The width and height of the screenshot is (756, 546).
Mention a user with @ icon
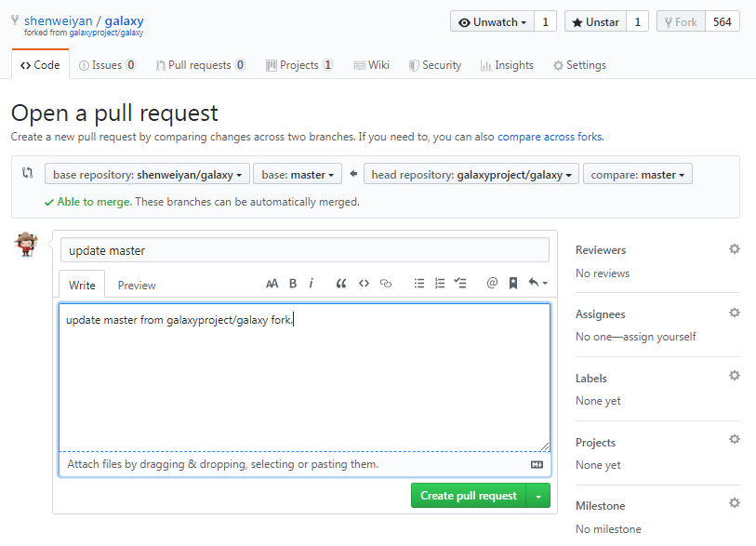492,283
